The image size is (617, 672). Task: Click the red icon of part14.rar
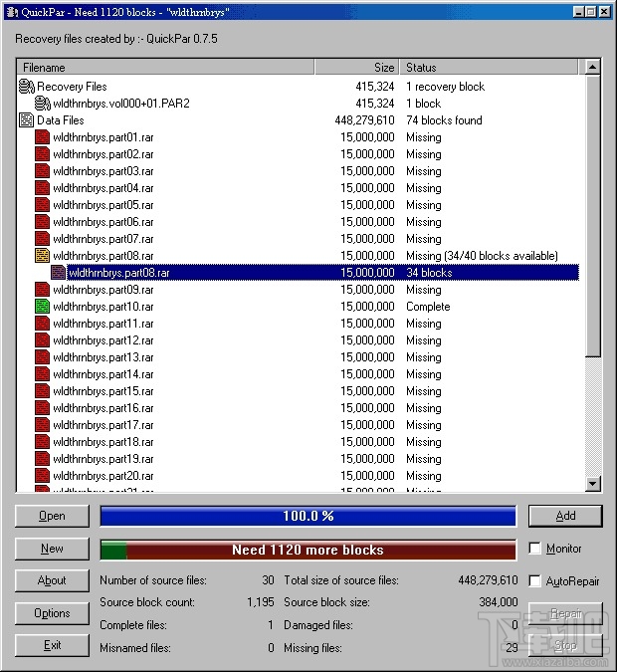click(x=42, y=374)
